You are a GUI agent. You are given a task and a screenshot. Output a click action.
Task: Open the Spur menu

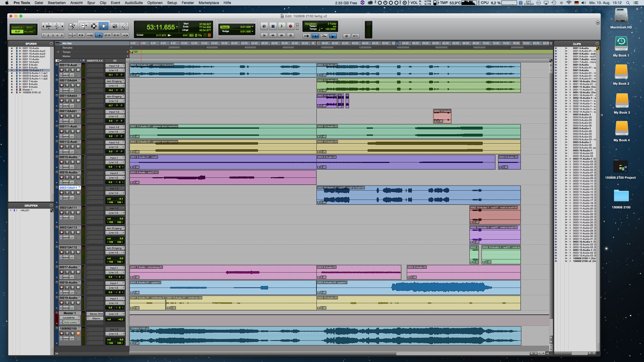coord(91,3)
